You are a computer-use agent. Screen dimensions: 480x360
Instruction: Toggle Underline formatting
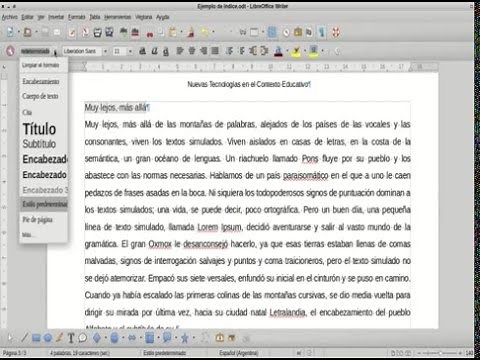[x=166, y=51]
